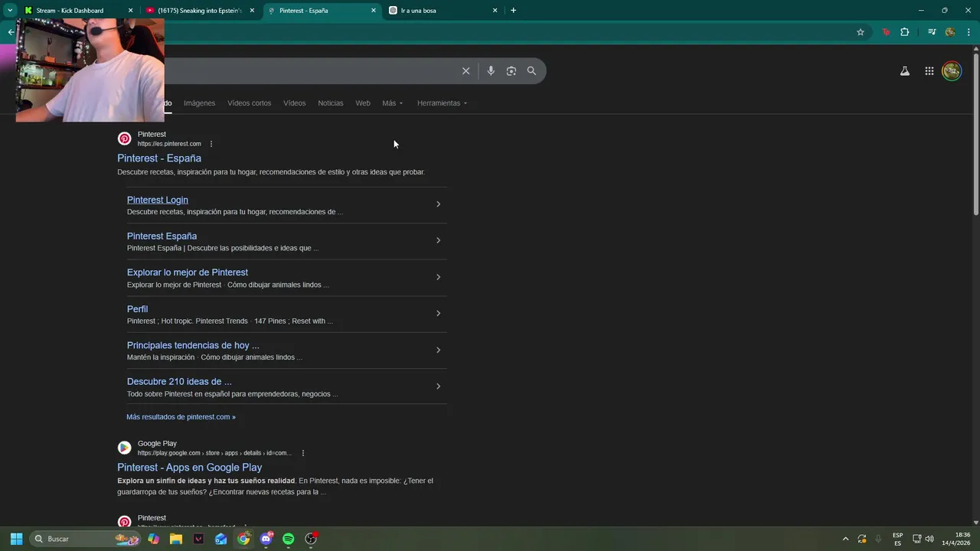Start a voice search with the microphone icon
This screenshot has width=980, height=551.
coord(491,71)
